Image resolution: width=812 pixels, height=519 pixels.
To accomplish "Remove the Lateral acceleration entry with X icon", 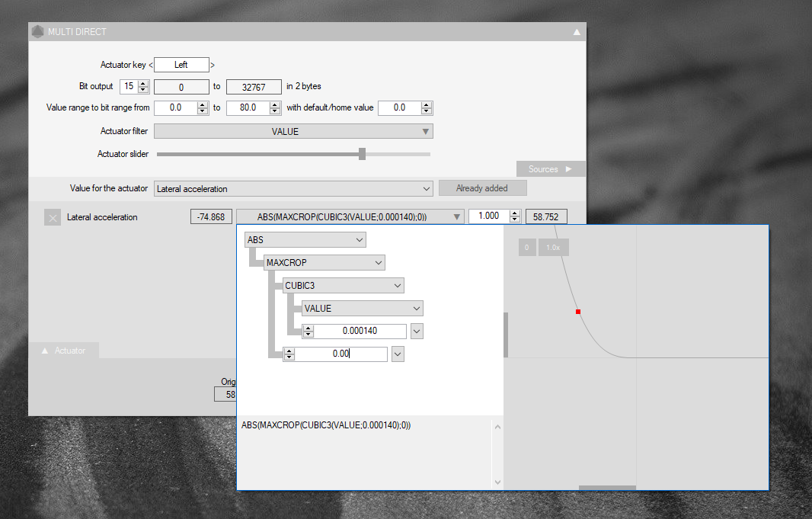I will point(53,218).
